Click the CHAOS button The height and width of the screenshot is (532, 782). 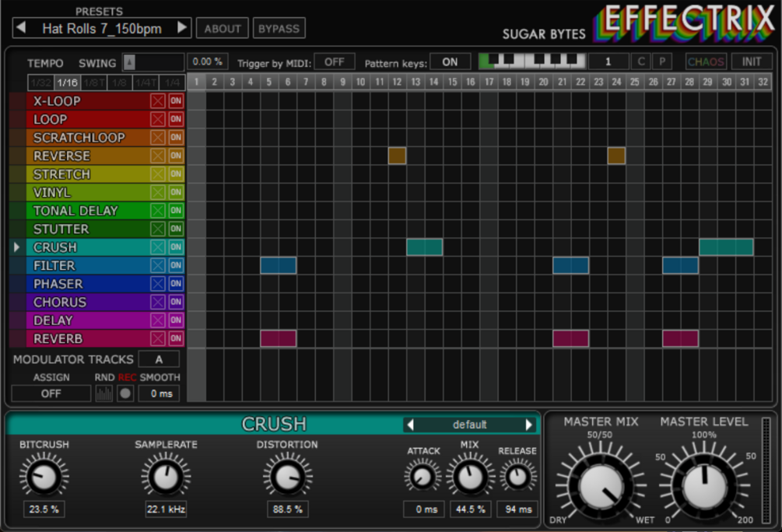click(x=706, y=61)
